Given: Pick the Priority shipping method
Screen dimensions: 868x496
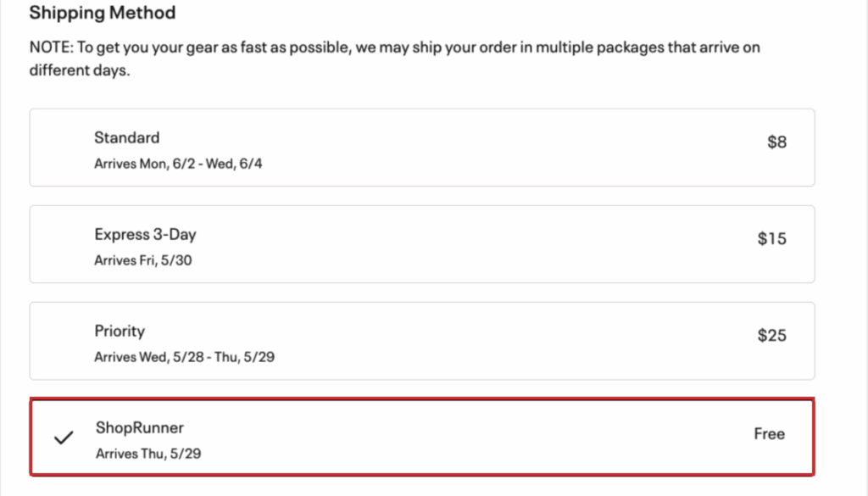Looking at the screenshot, I should 422,341.
